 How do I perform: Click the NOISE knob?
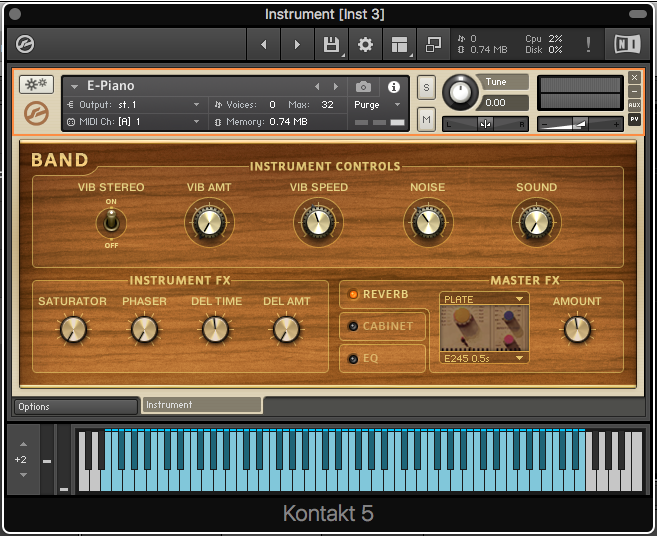(428, 222)
